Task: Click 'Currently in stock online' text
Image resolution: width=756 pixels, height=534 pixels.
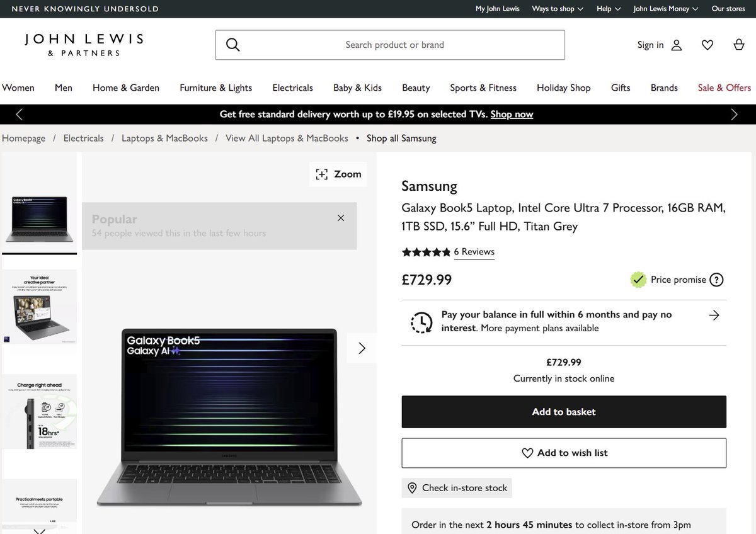Action: click(564, 378)
